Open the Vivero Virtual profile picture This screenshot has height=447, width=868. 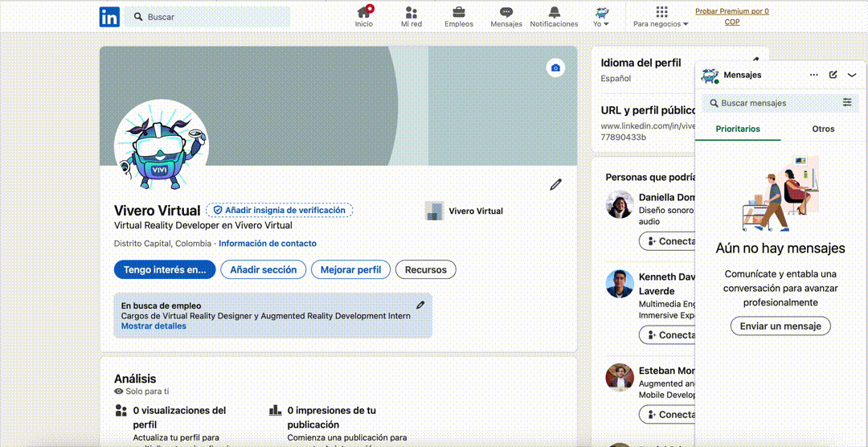click(x=161, y=146)
